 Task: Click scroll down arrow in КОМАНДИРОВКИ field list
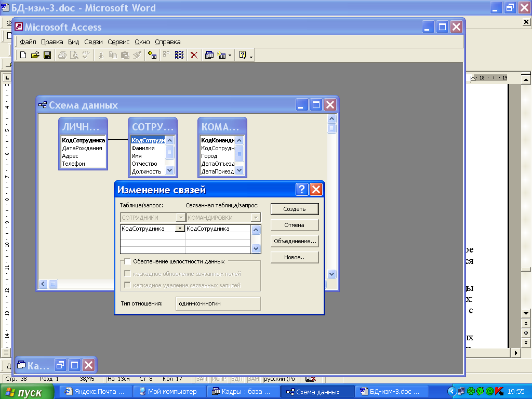coord(239,170)
